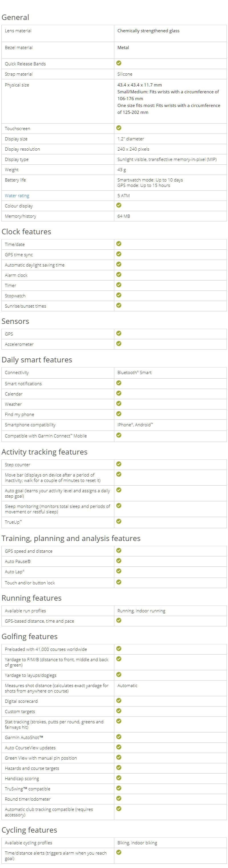The image size is (228, 868).
Task: Select the Clock features heading
Action: coord(26,231)
